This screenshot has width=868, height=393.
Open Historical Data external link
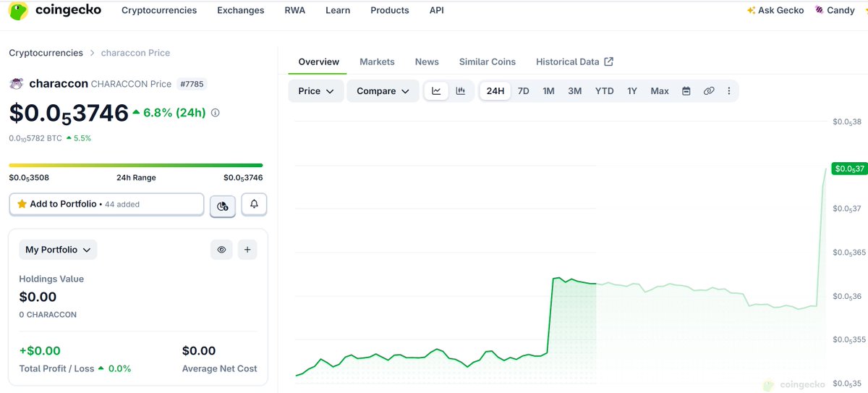point(574,62)
